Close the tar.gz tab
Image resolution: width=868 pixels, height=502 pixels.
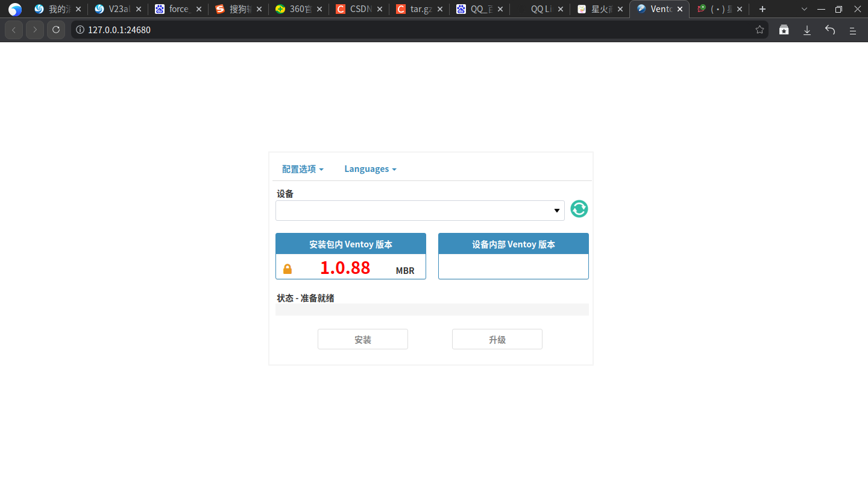[439, 9]
